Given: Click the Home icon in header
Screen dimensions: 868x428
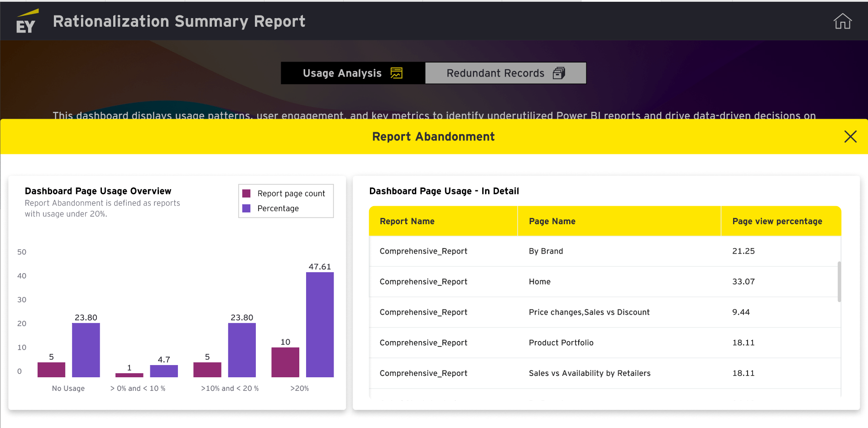Looking at the screenshot, I should 842,21.
